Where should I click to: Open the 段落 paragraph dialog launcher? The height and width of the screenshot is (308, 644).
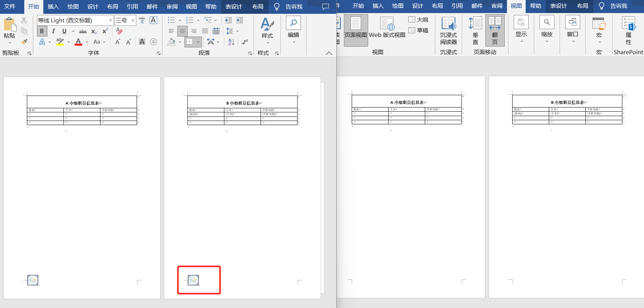click(x=250, y=53)
